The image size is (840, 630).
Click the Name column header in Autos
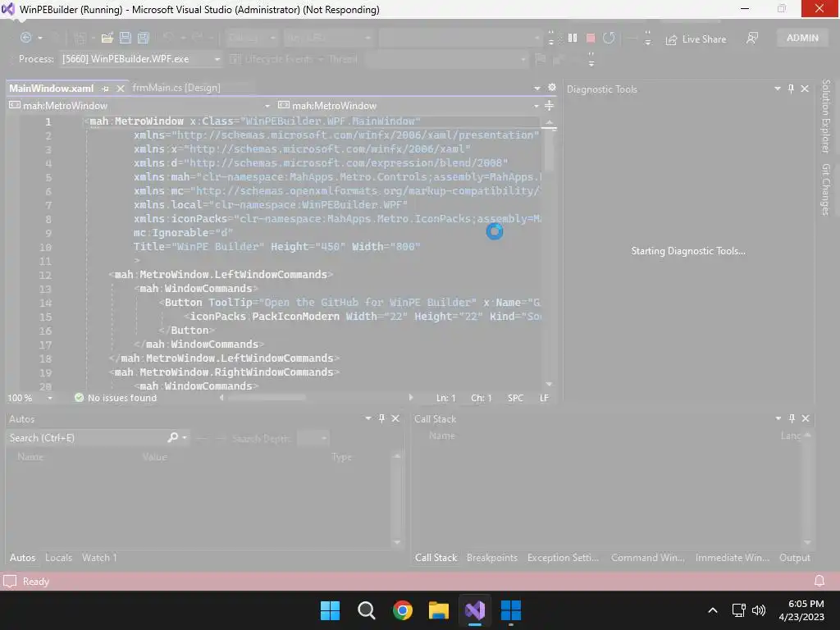30,457
